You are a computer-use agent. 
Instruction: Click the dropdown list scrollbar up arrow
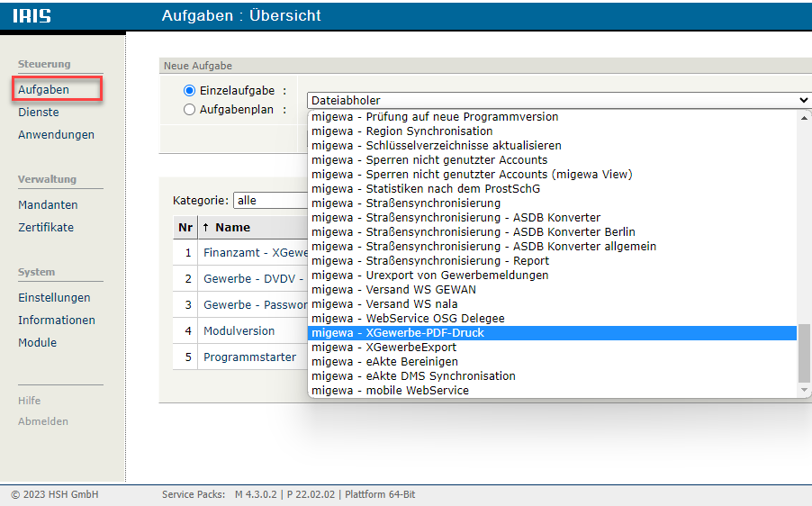click(x=805, y=117)
